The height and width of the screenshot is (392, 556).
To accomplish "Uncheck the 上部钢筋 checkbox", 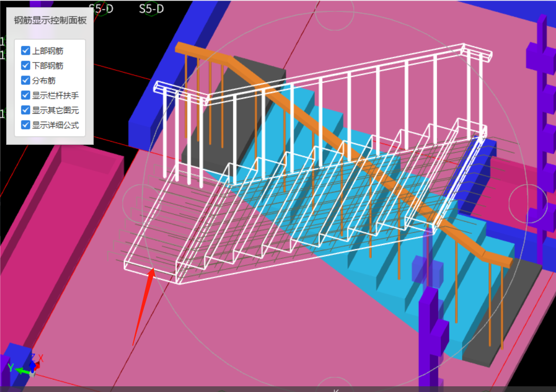I will point(25,51).
